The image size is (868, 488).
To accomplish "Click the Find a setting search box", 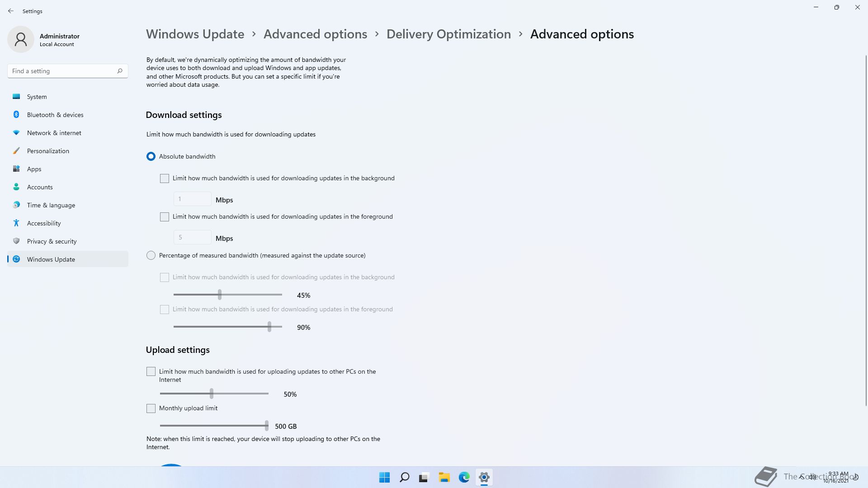I will pyautogui.click(x=68, y=71).
